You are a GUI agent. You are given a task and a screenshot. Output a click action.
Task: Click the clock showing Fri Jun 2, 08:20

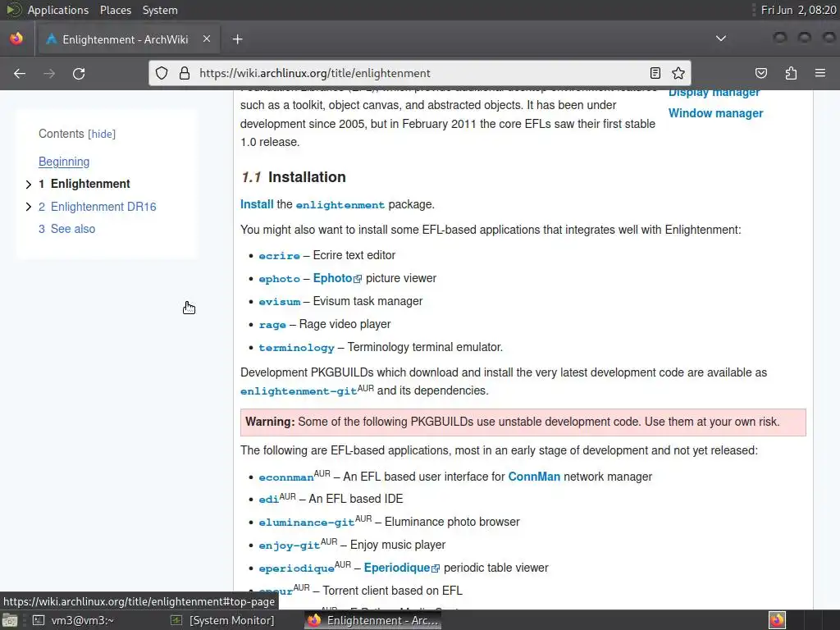click(x=798, y=10)
